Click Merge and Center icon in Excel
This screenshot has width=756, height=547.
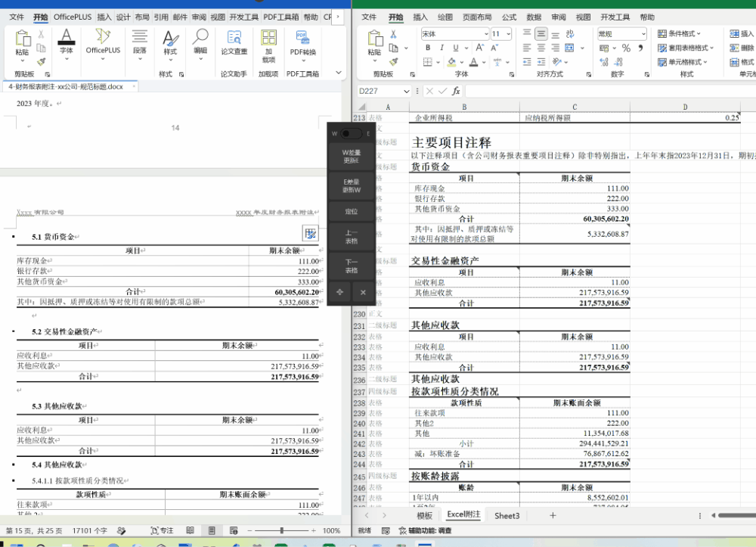point(570,48)
